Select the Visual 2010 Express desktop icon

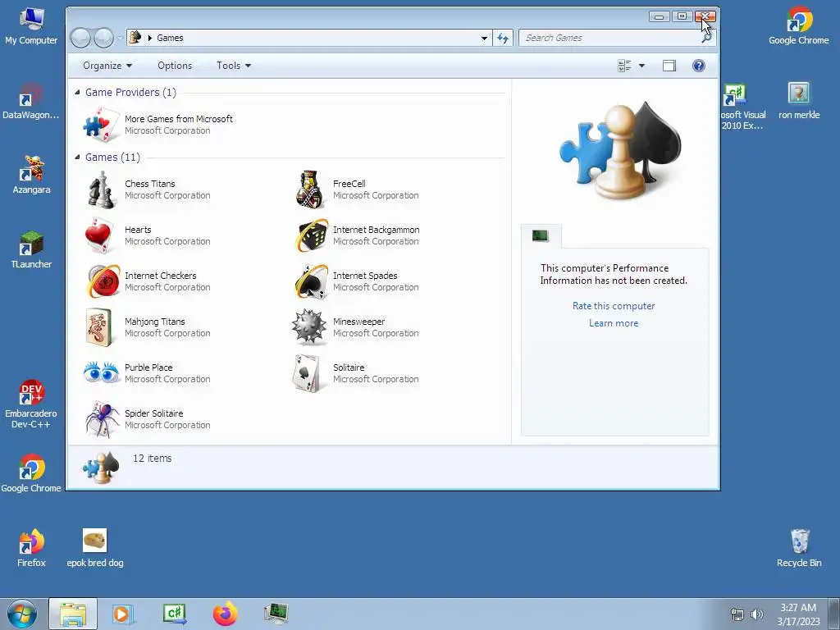(742, 106)
